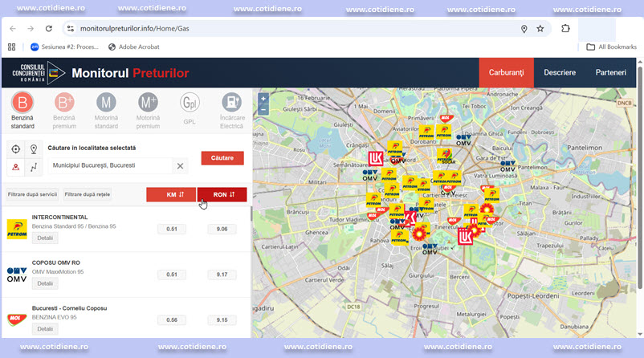
Task: Zoom in on the map
Action: coord(263,99)
